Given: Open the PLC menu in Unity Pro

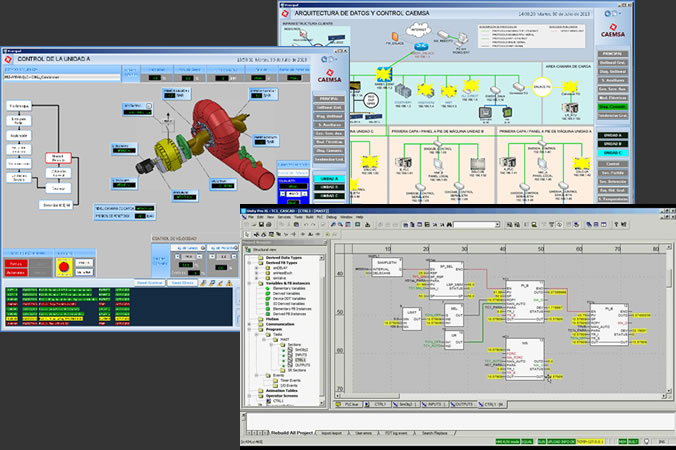Looking at the screenshot, I should [x=319, y=217].
